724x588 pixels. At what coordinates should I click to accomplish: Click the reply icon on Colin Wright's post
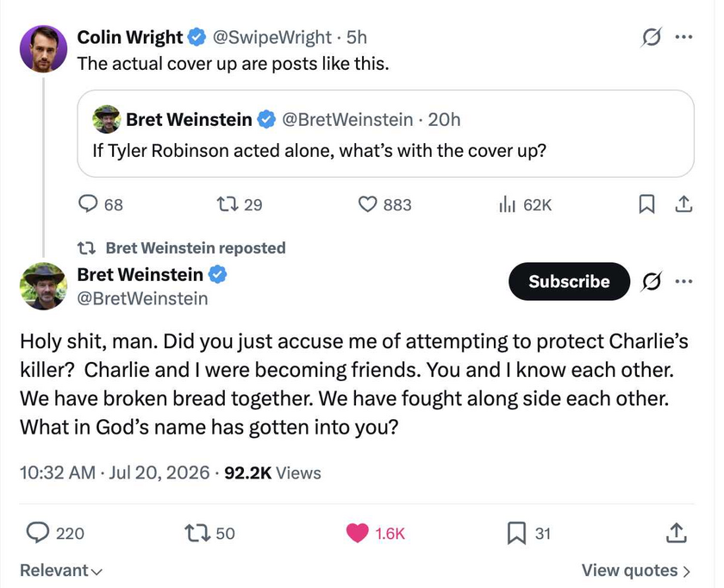87,203
